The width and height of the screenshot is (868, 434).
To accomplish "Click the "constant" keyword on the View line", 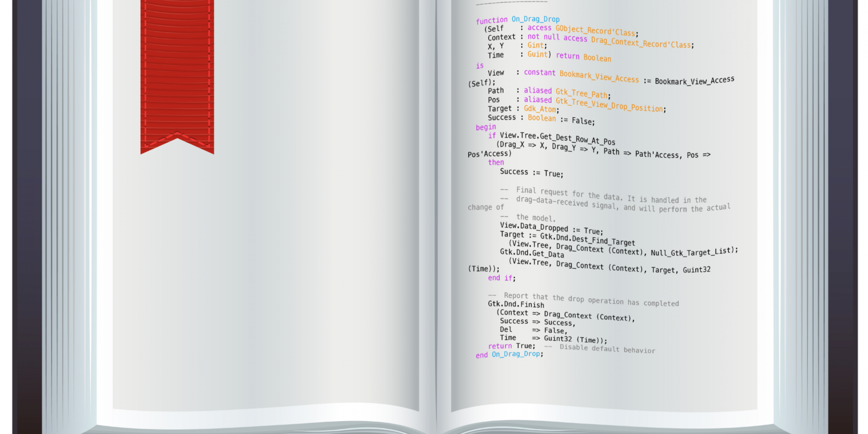I will pos(540,72).
